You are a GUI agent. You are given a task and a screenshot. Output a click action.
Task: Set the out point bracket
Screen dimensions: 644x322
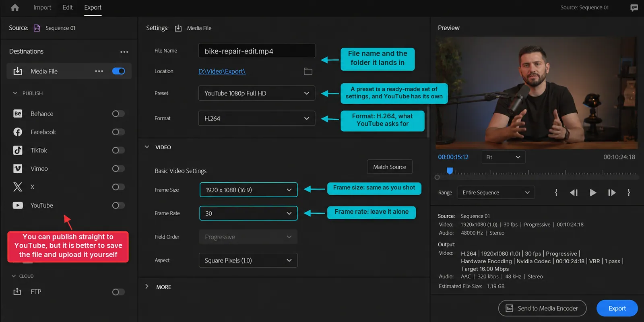coord(629,192)
